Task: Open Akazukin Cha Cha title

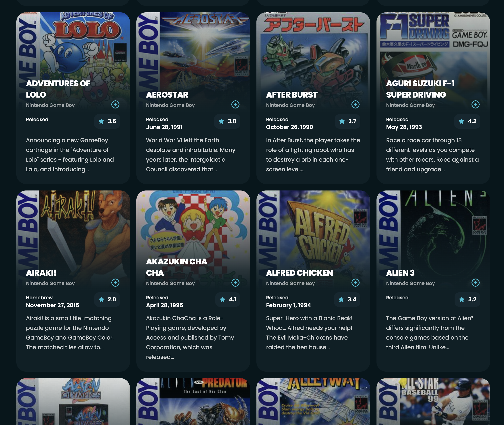Action: pos(176,267)
